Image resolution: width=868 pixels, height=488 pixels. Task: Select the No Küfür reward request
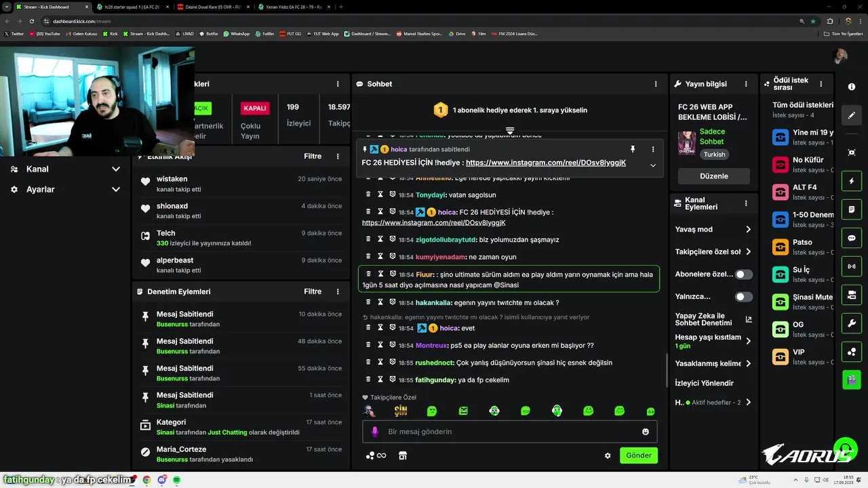click(802, 165)
